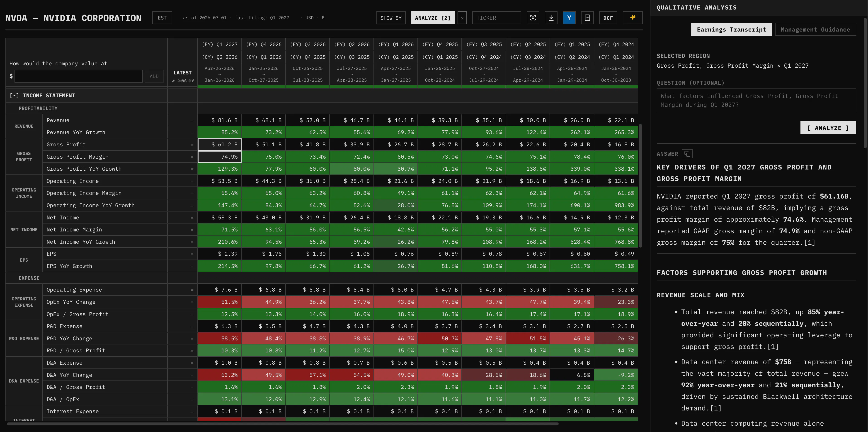Click the pin marker on the Revenue row
The image size is (868, 432).
point(192,120)
